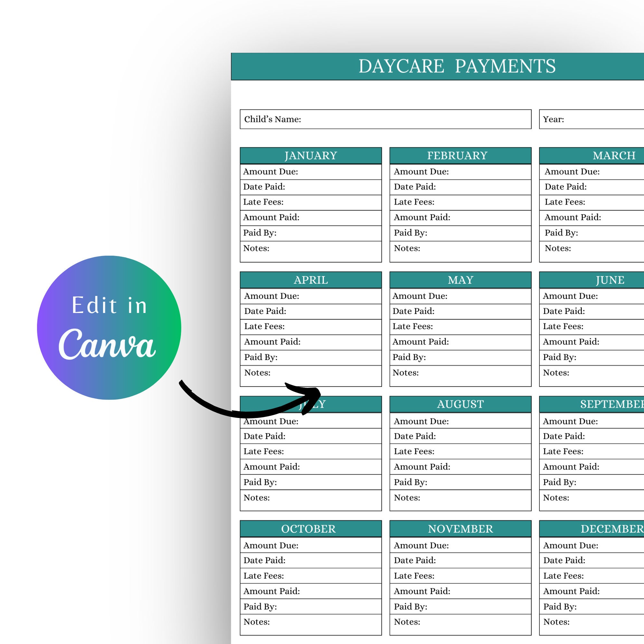Click the Notes row under AUGUST
The width and height of the screenshot is (644, 644).
click(460, 498)
